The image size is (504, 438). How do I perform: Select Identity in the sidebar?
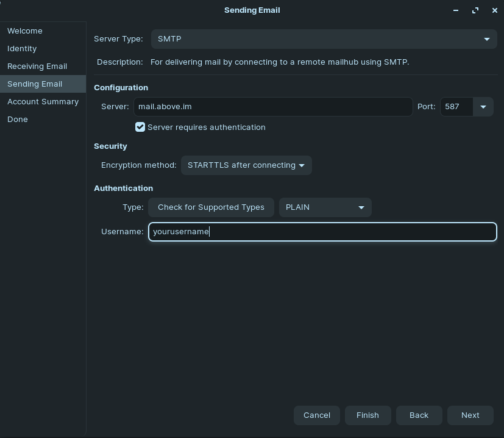point(22,49)
